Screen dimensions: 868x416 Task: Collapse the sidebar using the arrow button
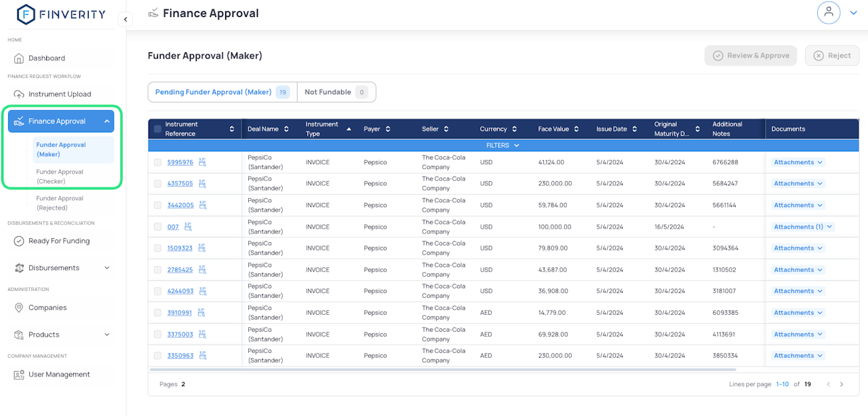[125, 20]
